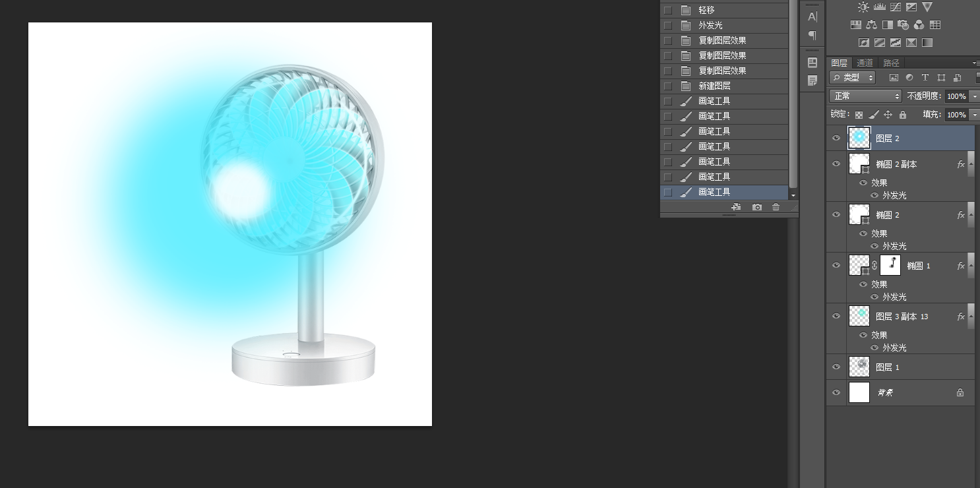Select the layer mask thumbnail of 椭圆 1
Image resolution: width=980 pixels, height=488 pixels.
click(890, 265)
